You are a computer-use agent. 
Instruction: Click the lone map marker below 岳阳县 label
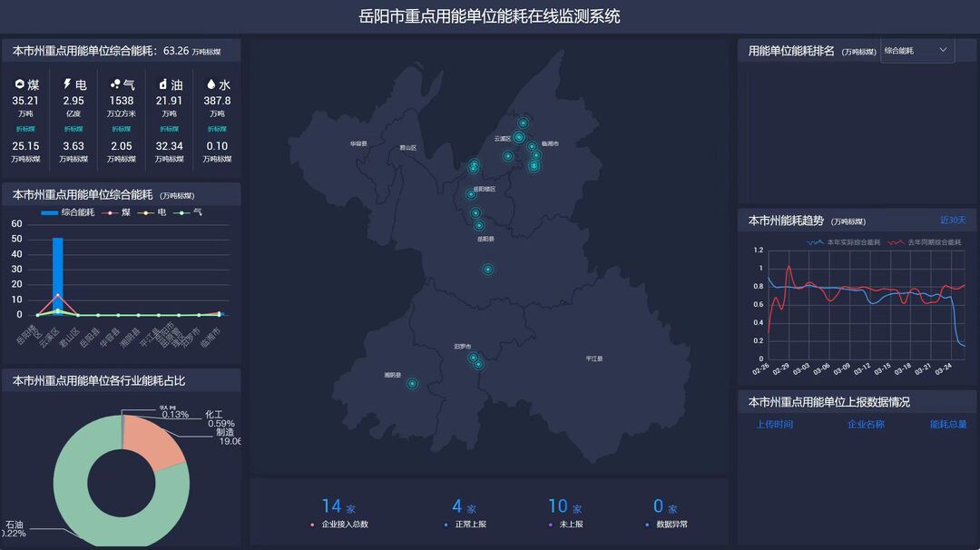tap(487, 270)
